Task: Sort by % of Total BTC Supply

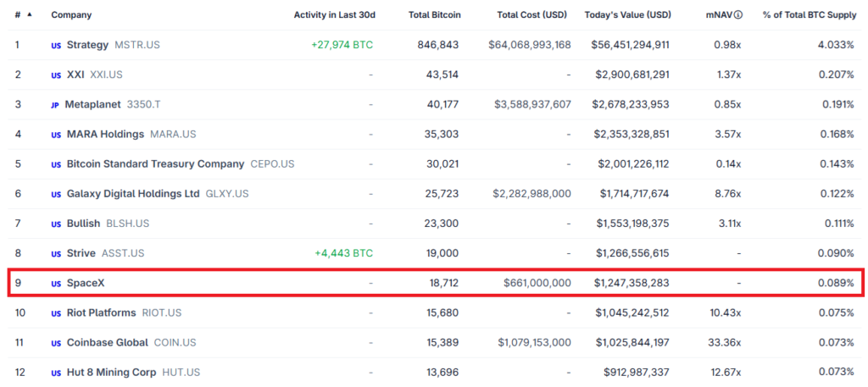Action: 808,15
